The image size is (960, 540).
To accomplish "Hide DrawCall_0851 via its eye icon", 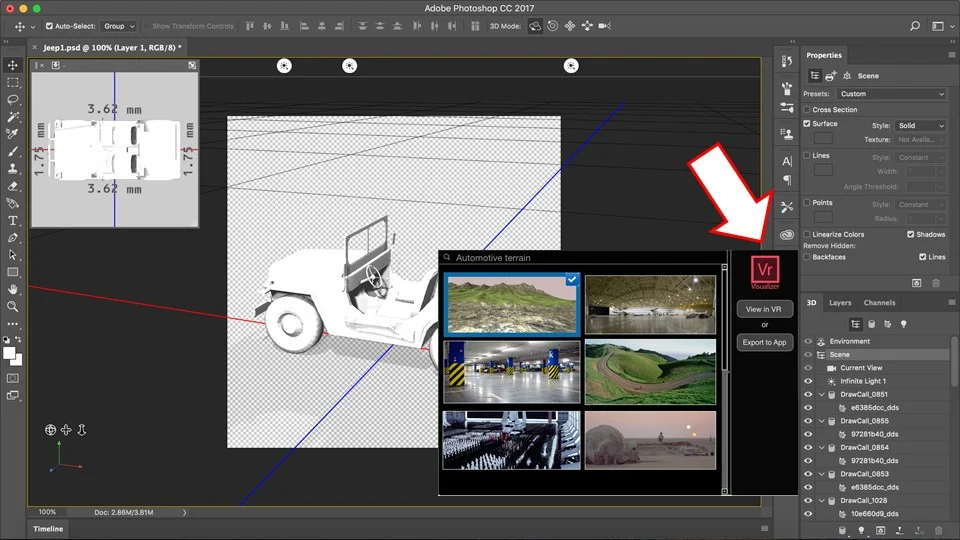I will coord(808,395).
